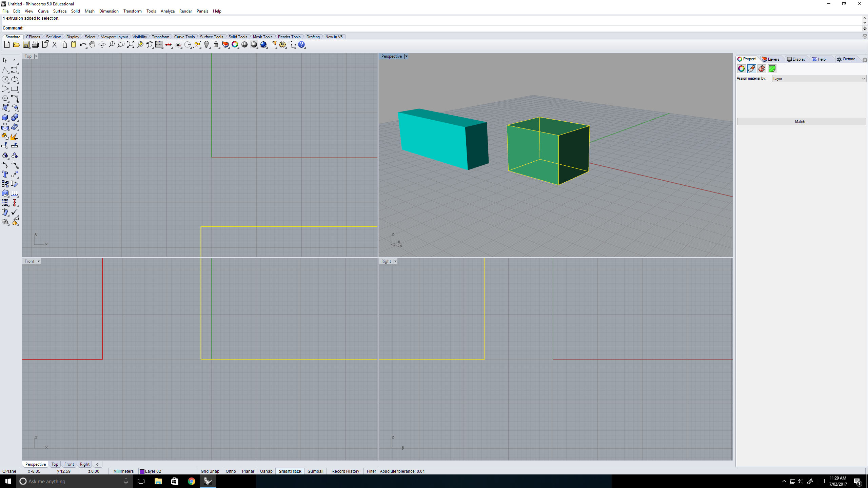Open the Assign material by Layer dropdown
The height and width of the screenshot is (488, 868).
(x=818, y=79)
